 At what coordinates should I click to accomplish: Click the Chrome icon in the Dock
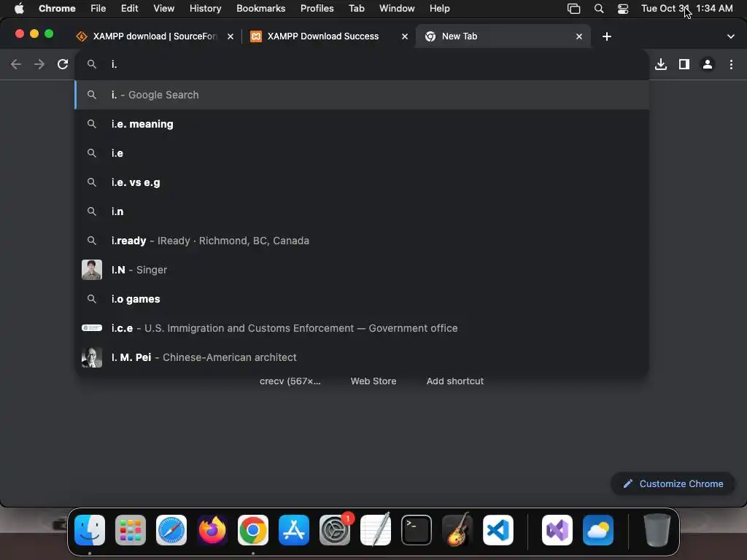253,530
